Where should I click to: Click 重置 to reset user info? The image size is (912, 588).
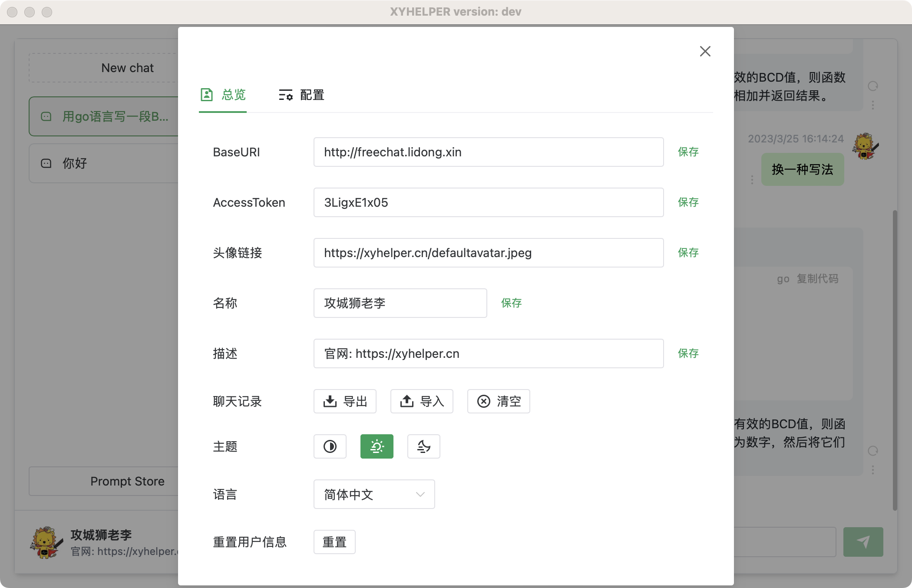pos(334,542)
